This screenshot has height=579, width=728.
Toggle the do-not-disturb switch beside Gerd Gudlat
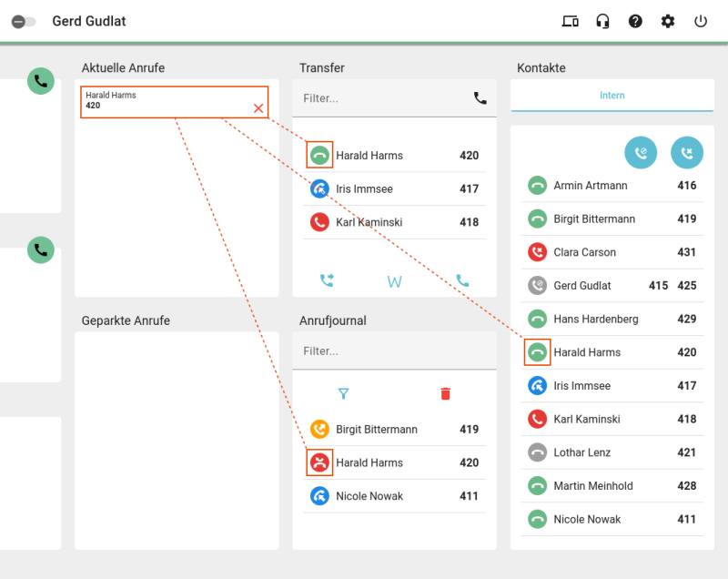pyautogui.click(x=24, y=22)
